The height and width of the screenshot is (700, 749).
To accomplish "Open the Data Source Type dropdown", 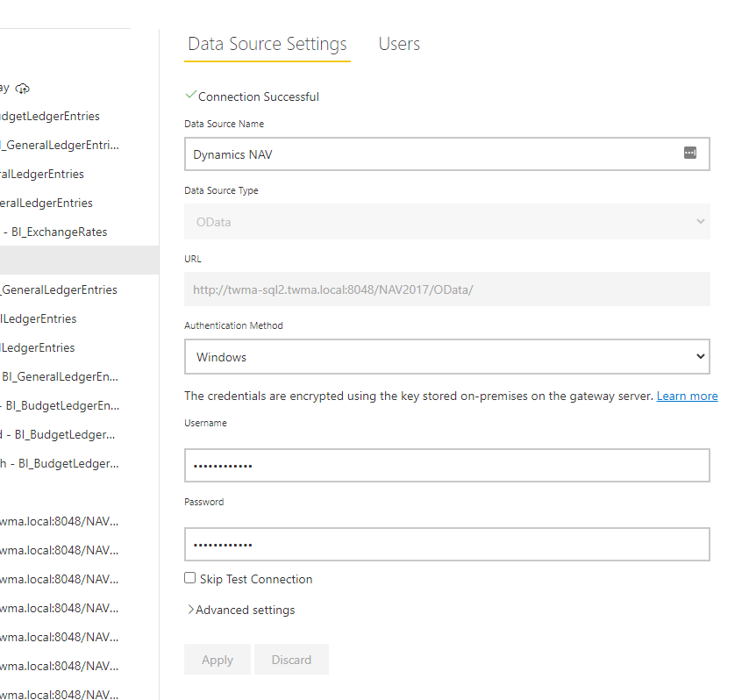I will 446,221.
